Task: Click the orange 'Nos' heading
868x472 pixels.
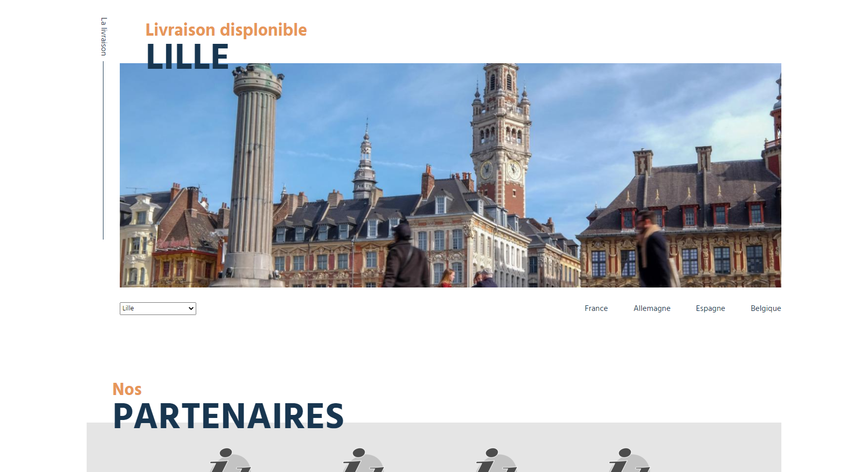Action: click(x=127, y=389)
